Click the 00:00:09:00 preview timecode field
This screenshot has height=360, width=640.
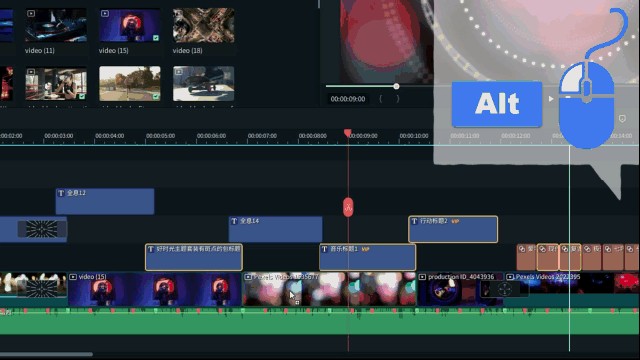[348, 99]
